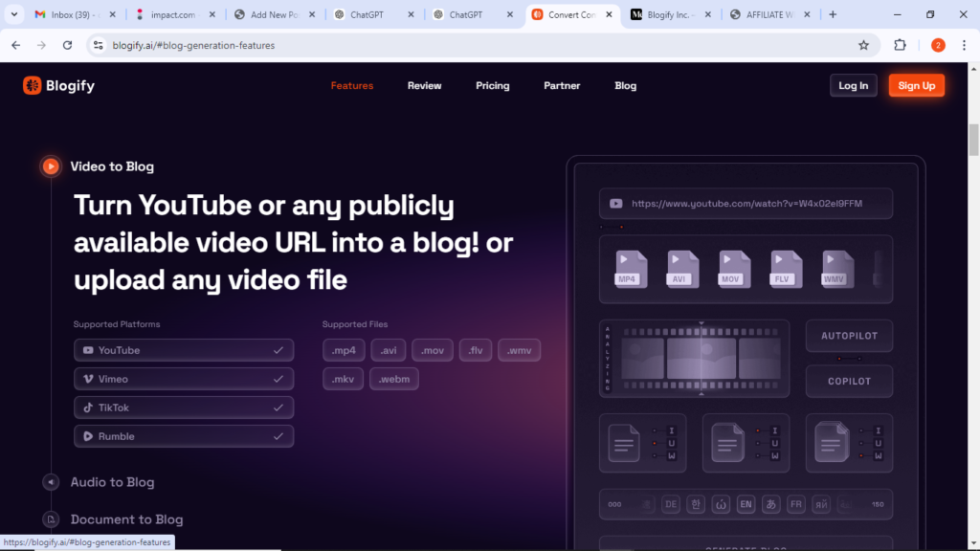Click the "Supported Platforms" label
This screenshot has height=551, width=980.
117,324
